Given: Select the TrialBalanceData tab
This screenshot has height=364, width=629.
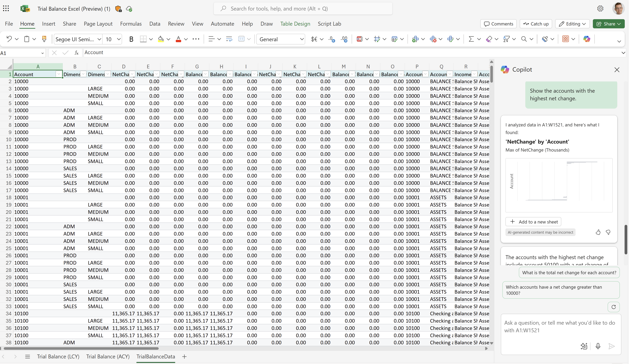Looking at the screenshot, I should 155,356.
